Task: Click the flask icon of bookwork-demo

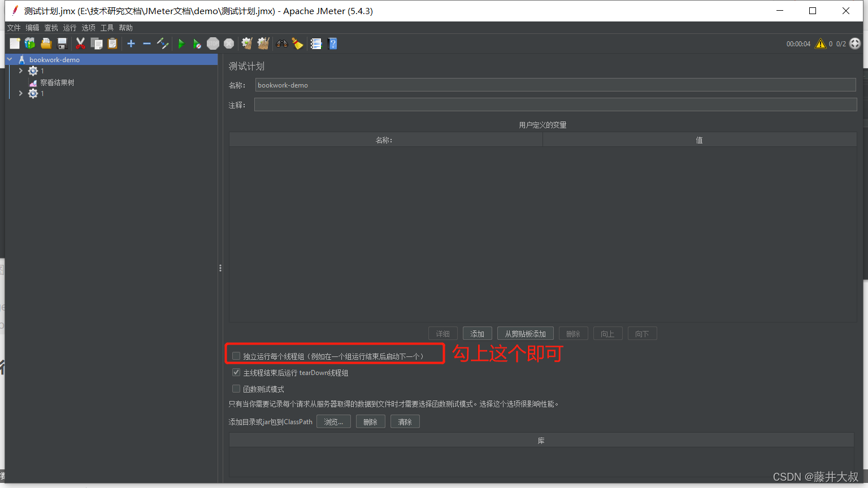Action: 21,59
